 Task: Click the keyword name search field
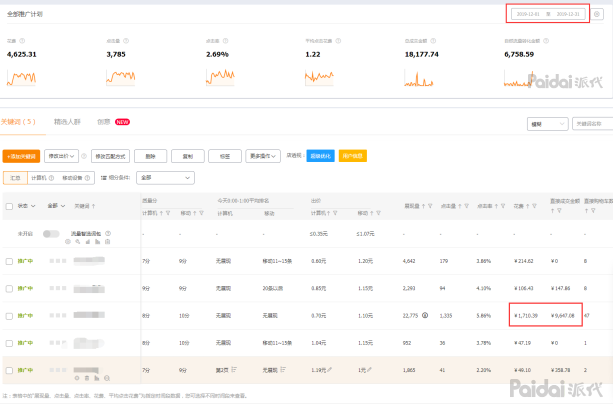(x=593, y=124)
